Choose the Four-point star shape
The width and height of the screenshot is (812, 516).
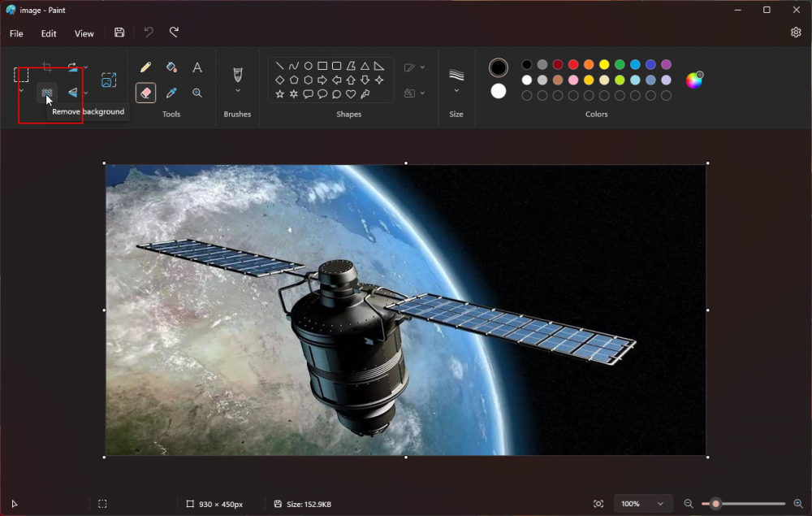[x=379, y=80]
